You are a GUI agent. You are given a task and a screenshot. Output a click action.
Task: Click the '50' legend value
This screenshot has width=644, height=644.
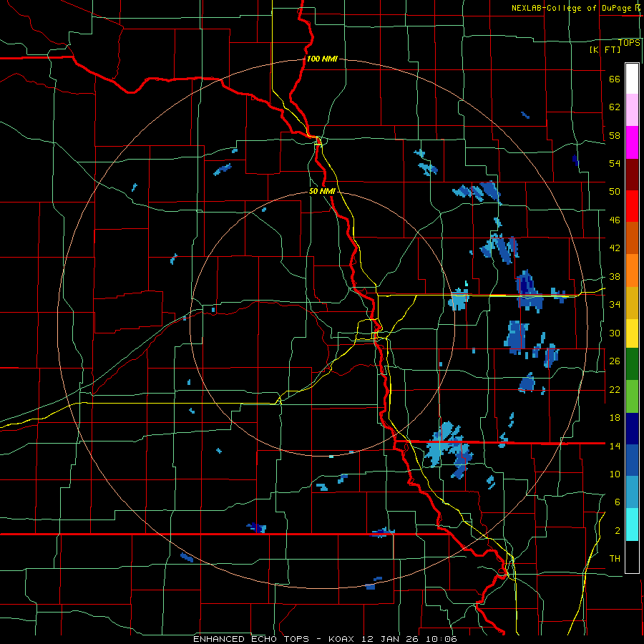tap(615, 191)
